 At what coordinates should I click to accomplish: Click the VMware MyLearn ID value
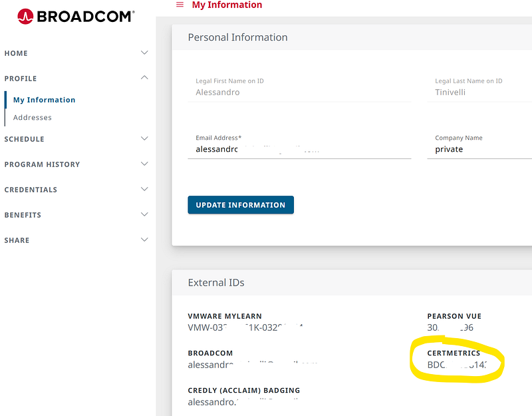pos(246,327)
